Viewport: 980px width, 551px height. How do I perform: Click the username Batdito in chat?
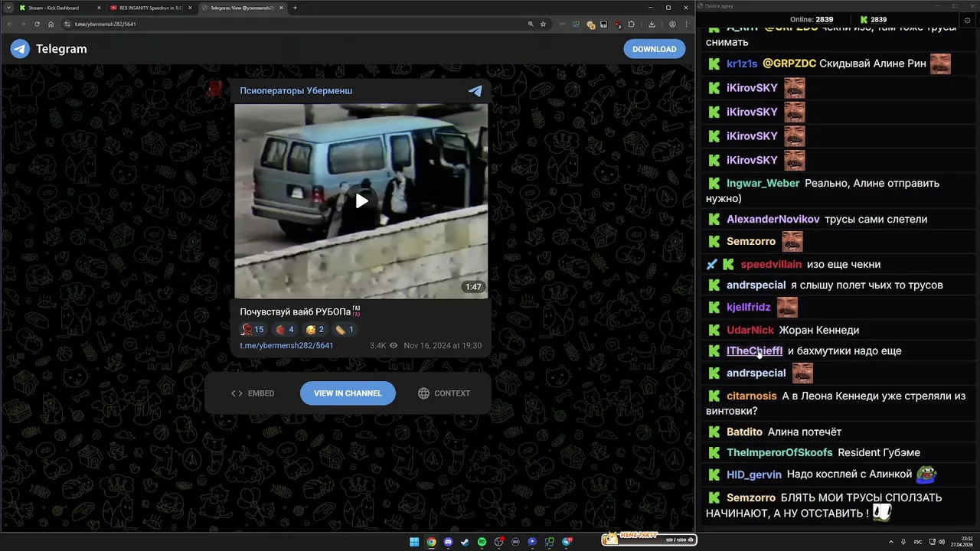point(744,432)
